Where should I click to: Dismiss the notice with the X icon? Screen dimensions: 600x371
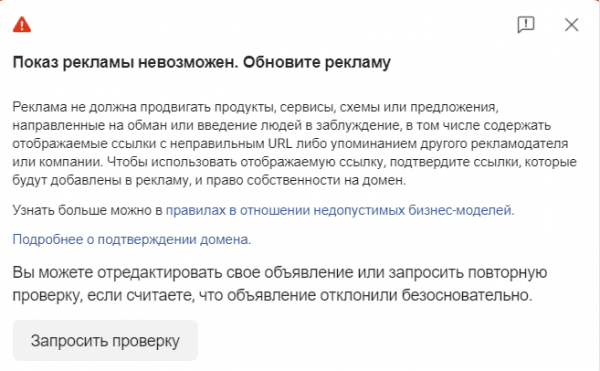pyautogui.click(x=572, y=25)
